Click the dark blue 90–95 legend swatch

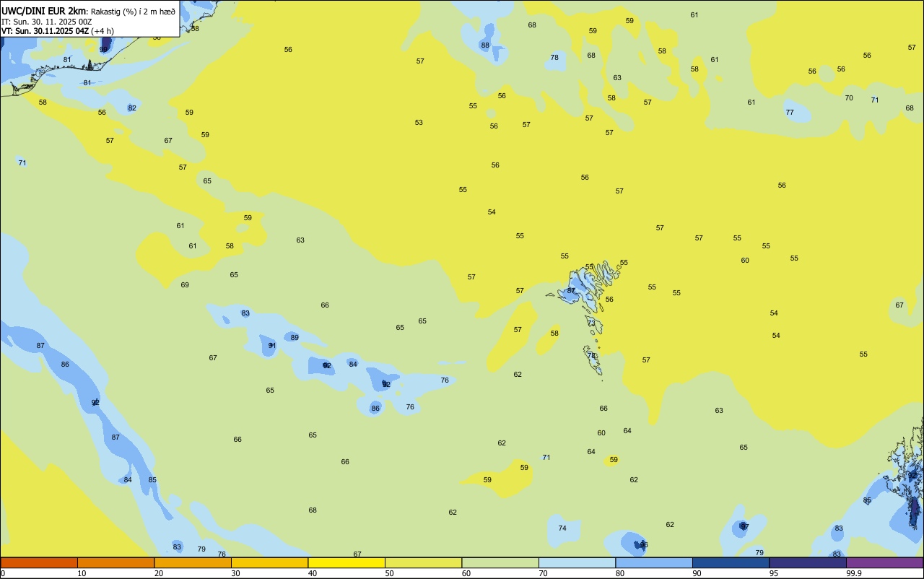731,562
